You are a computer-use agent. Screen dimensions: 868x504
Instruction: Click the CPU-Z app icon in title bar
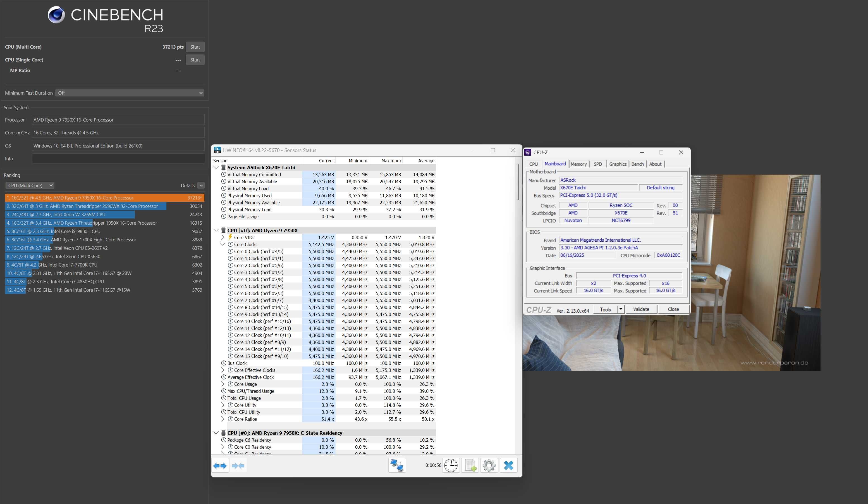click(x=528, y=152)
